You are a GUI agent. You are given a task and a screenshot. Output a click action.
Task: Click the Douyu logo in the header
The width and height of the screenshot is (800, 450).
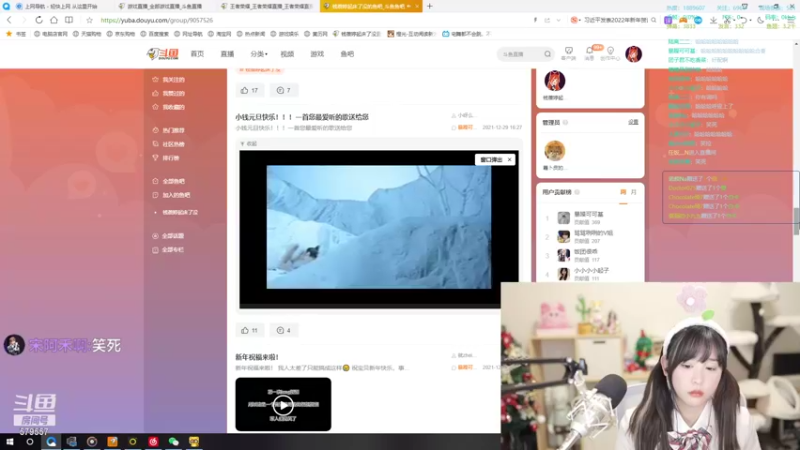point(163,54)
